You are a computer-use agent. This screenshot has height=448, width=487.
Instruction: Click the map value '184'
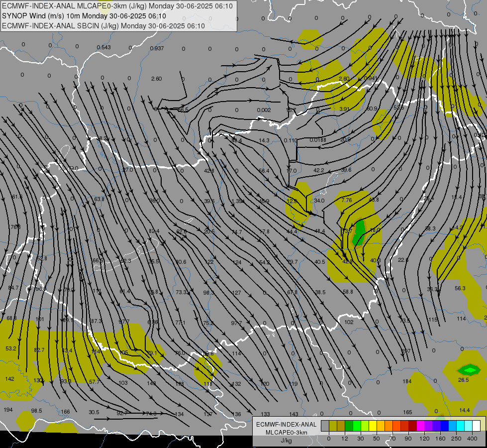(407, 381)
